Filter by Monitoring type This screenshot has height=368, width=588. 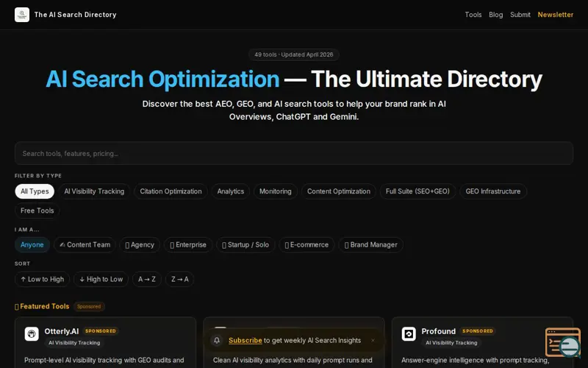click(275, 191)
